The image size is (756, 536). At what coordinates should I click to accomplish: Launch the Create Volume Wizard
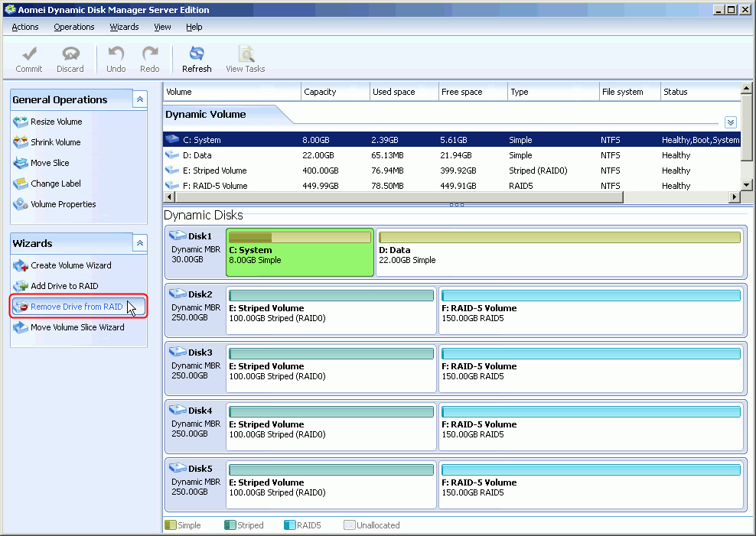70,265
